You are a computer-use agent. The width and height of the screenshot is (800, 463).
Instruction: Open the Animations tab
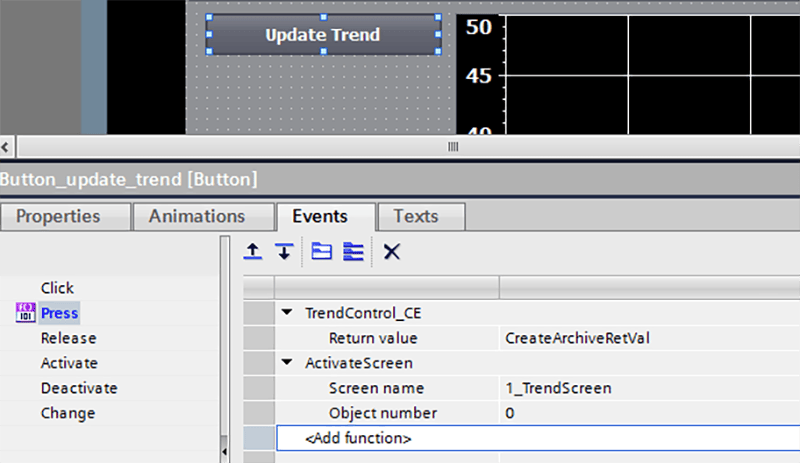pyautogui.click(x=204, y=216)
